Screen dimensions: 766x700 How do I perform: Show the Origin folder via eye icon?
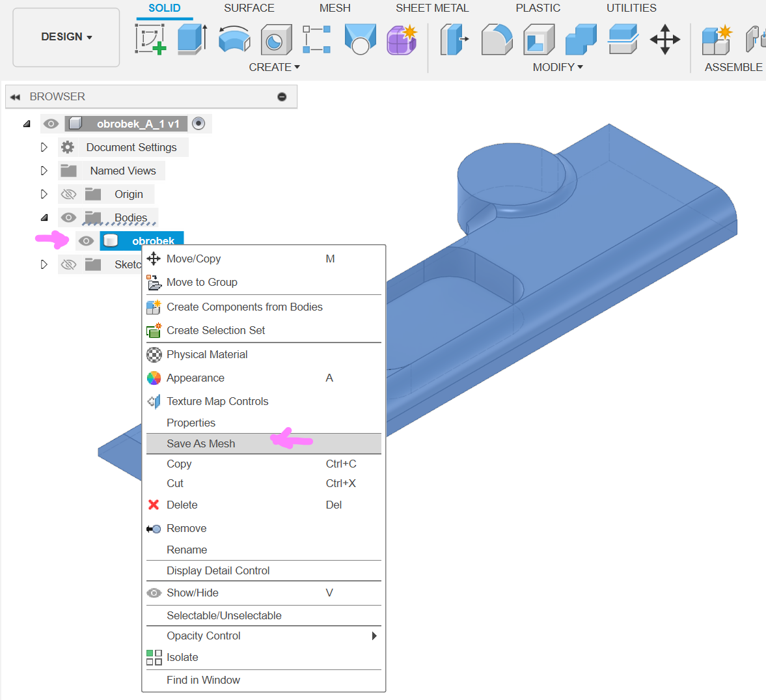pos(68,194)
